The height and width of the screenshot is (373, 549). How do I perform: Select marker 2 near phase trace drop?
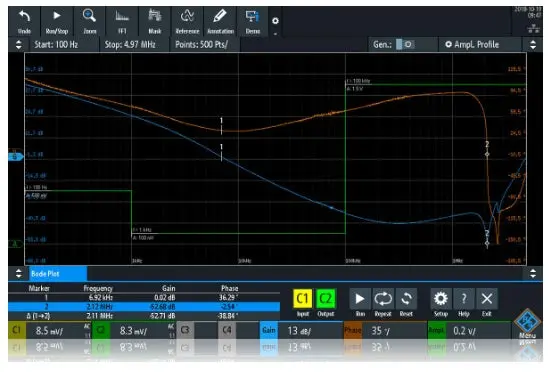487,149
